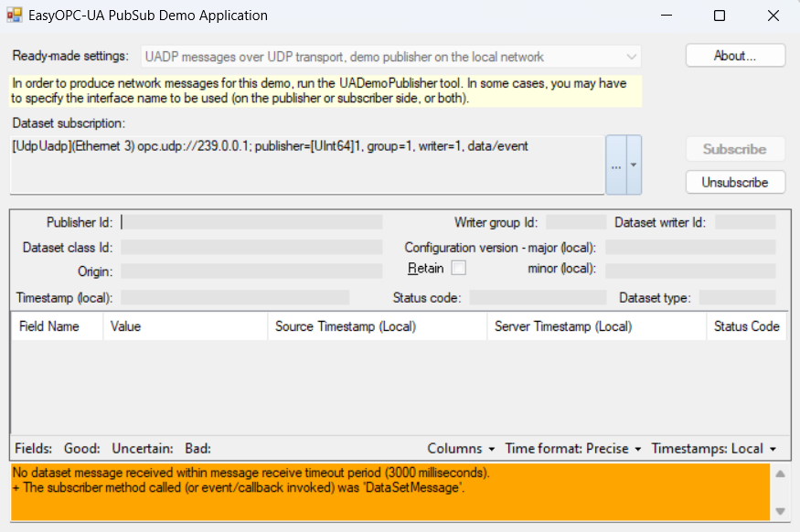
Task: Click the 'Dataset subscription:' label
Action: (x=69, y=122)
